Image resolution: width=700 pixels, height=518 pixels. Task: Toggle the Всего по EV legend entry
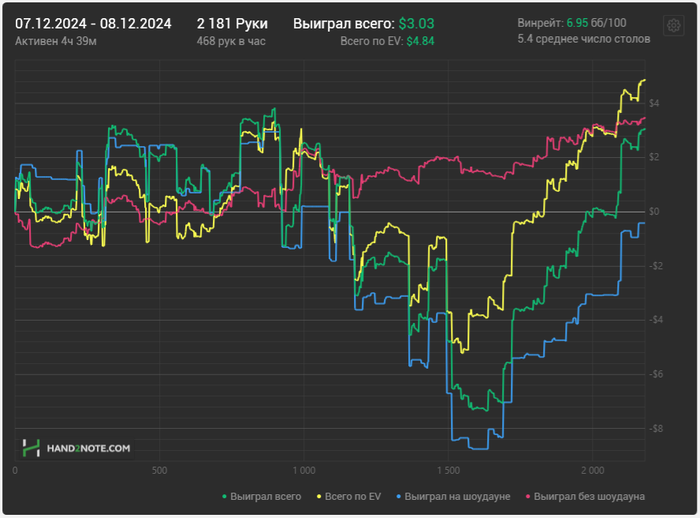tap(349, 497)
